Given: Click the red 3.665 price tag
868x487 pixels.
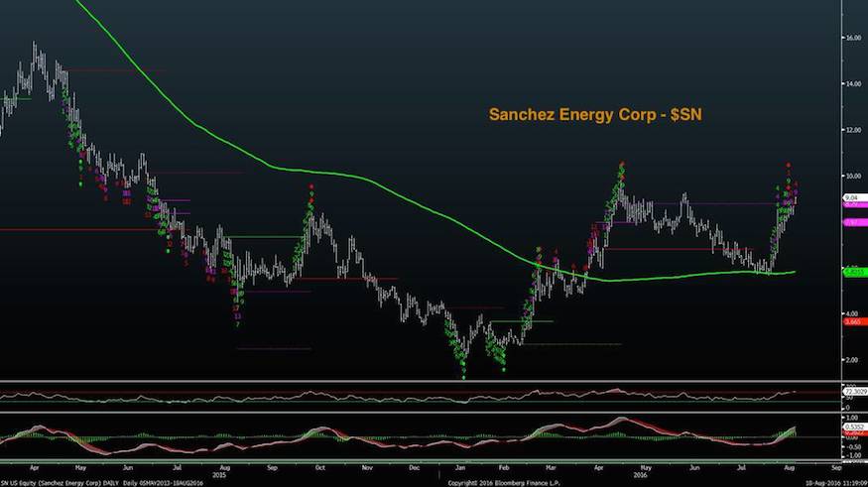Looking at the screenshot, I should (x=854, y=321).
